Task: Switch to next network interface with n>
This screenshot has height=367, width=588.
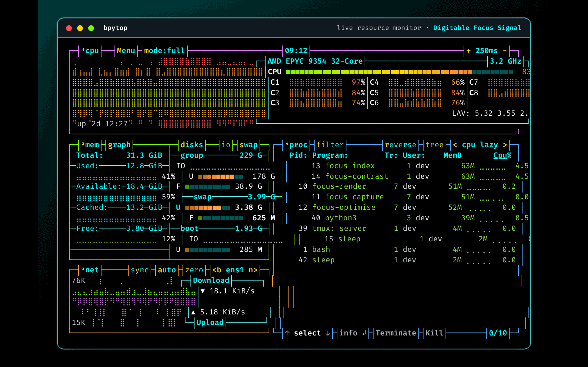Action: 253,270
